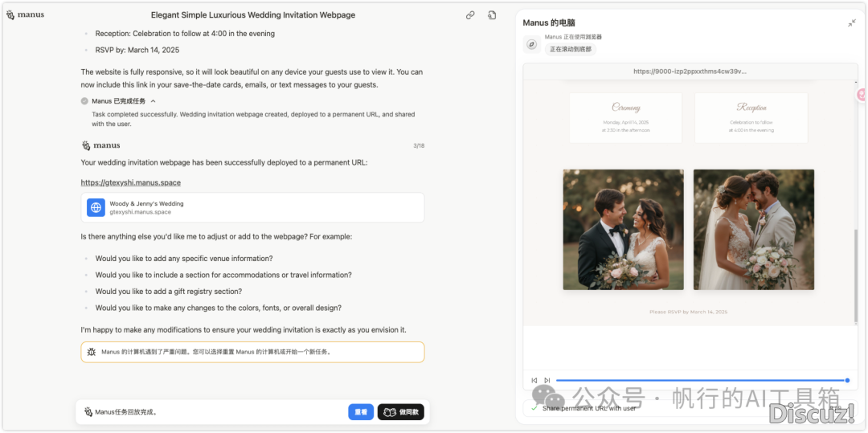This screenshot has width=868, height=433.
Task: Collapse the Manus computer panel with the shrink icon
Action: click(851, 22)
